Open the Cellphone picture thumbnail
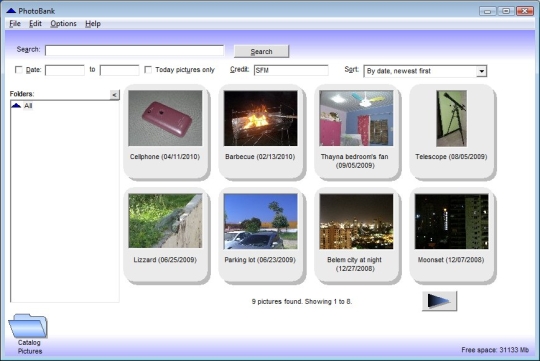The height and width of the screenshot is (361, 540). point(165,118)
